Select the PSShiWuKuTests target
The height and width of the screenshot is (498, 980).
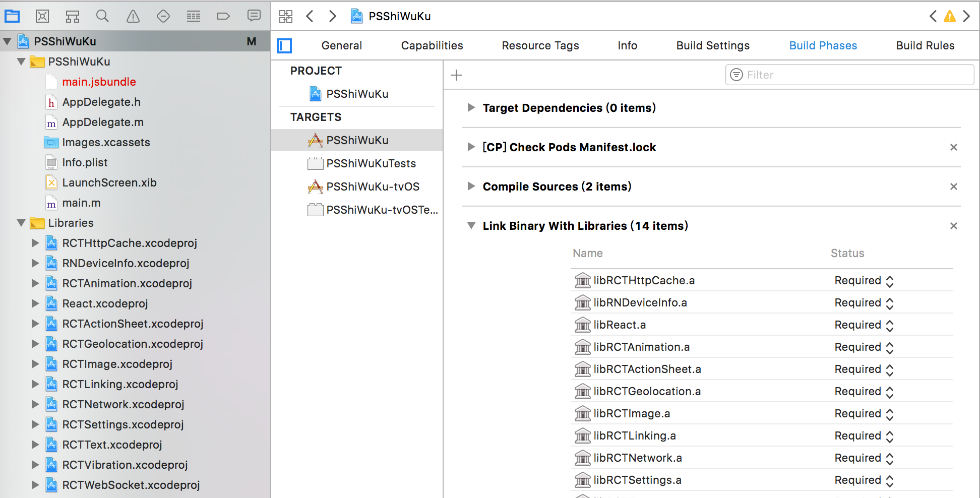[357, 163]
